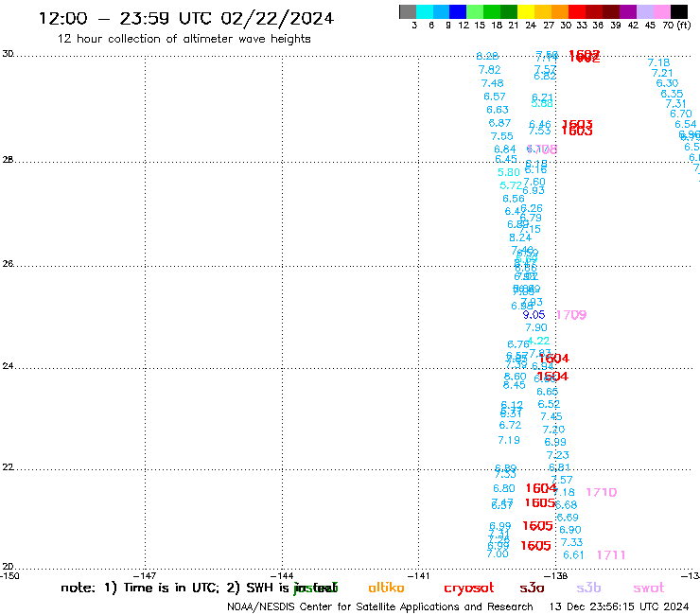The height and width of the screenshot is (615, 700).
Task: Click the pink 70 ft legend swatch
Action: [661, 11]
